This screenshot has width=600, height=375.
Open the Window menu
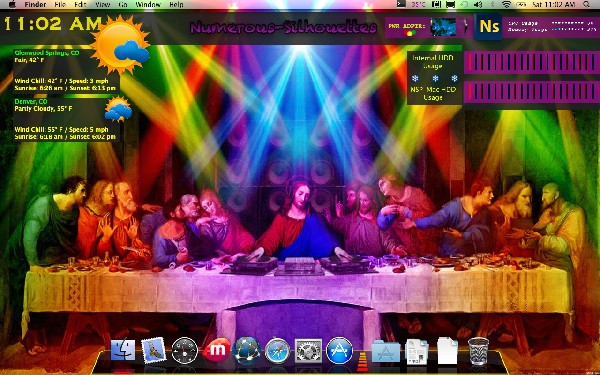pos(148,5)
